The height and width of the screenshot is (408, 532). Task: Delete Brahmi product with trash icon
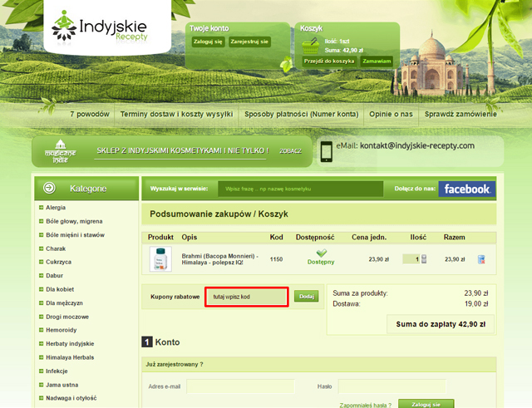(481, 259)
